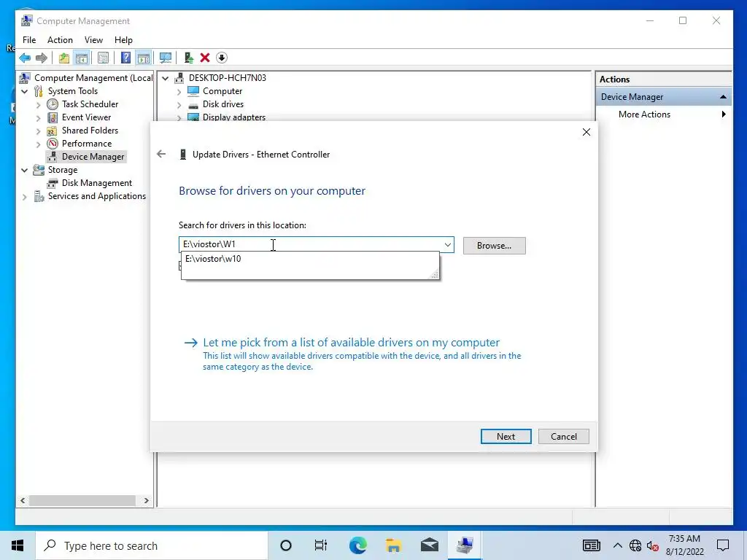Click the System Tools wrench icon
The width and height of the screenshot is (747, 560).
point(39,91)
